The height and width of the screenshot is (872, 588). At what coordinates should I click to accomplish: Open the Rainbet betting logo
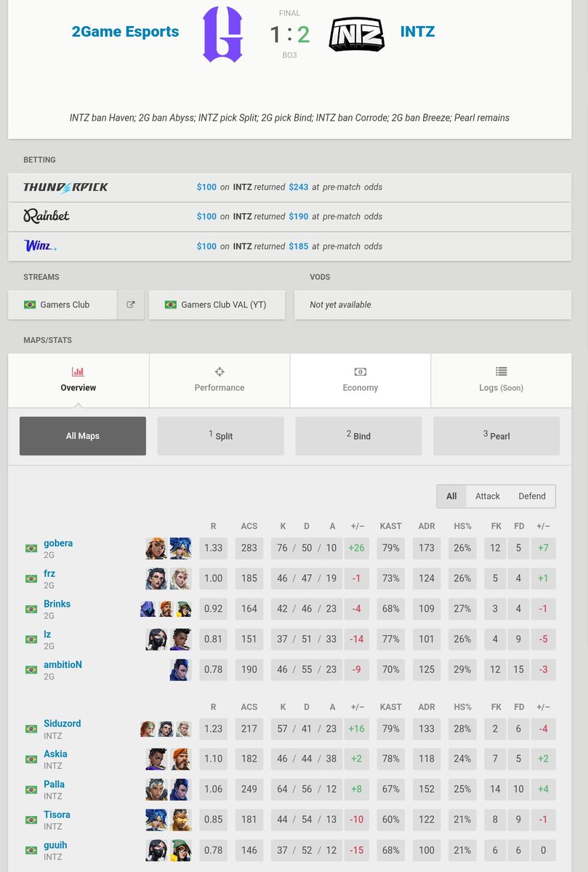click(47, 217)
